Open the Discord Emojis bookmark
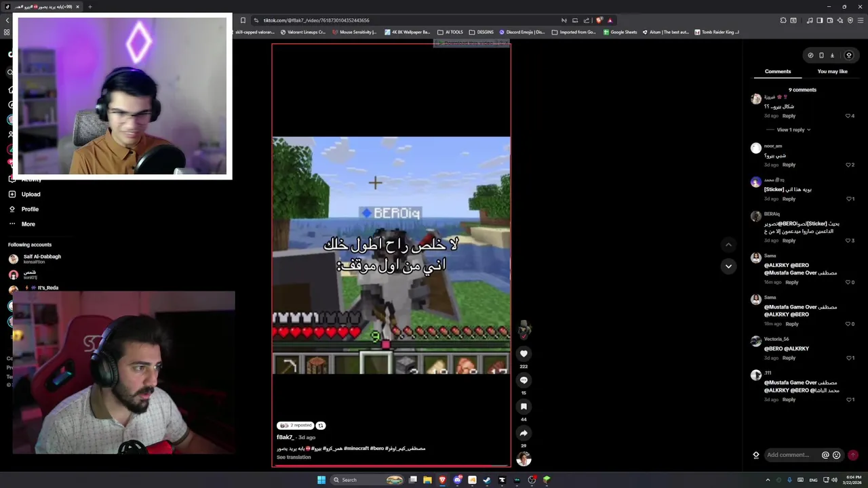Screen dimensions: 868x488 [522, 32]
